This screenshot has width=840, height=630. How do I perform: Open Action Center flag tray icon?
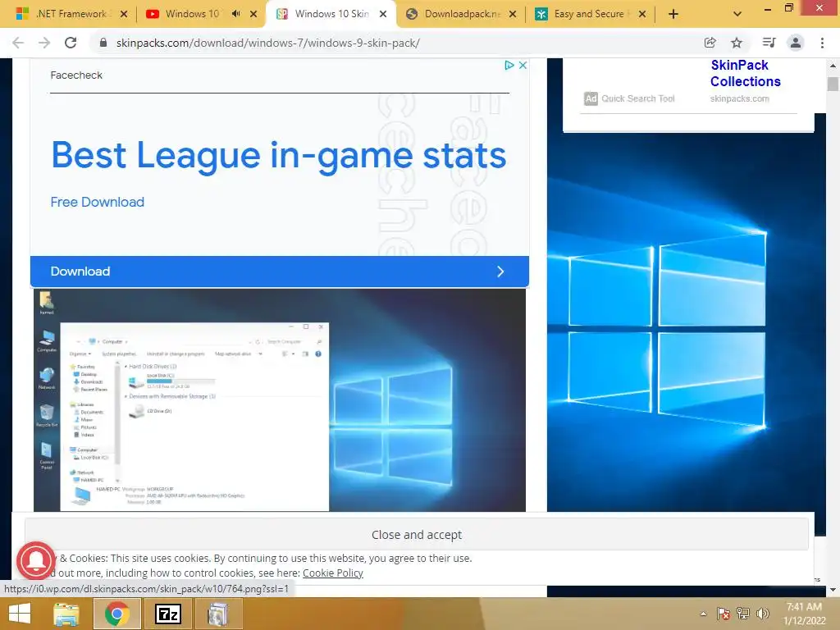pyautogui.click(x=724, y=614)
